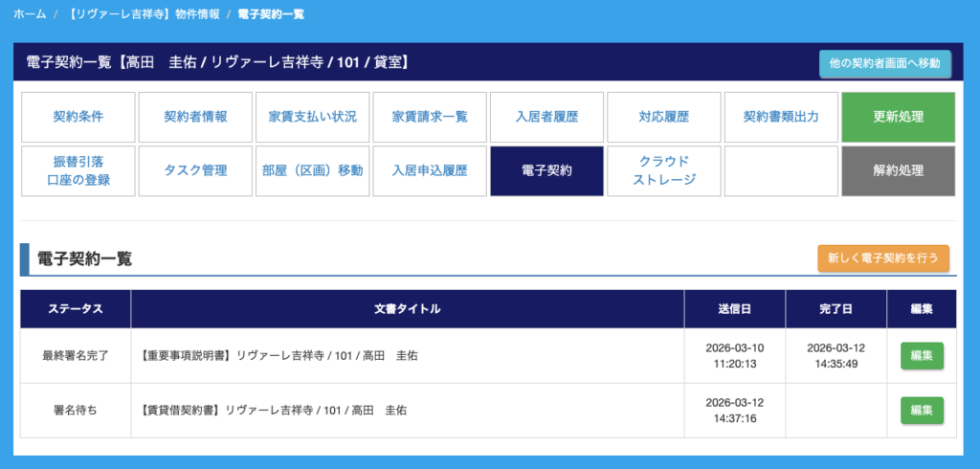
Task: Open 振替引落口座の登録 tab
Action: tap(78, 170)
